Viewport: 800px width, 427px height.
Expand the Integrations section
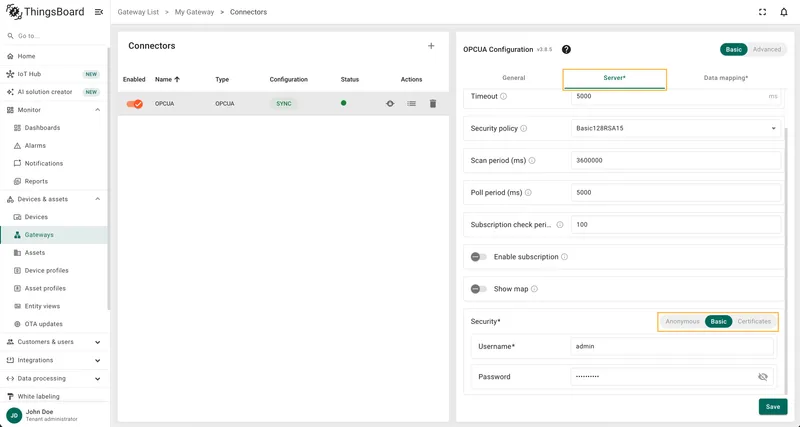pyautogui.click(x=97, y=360)
